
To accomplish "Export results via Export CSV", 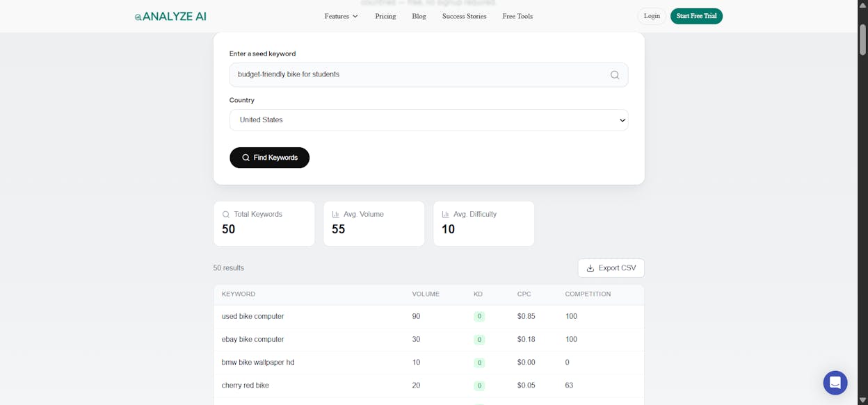I will point(611,268).
